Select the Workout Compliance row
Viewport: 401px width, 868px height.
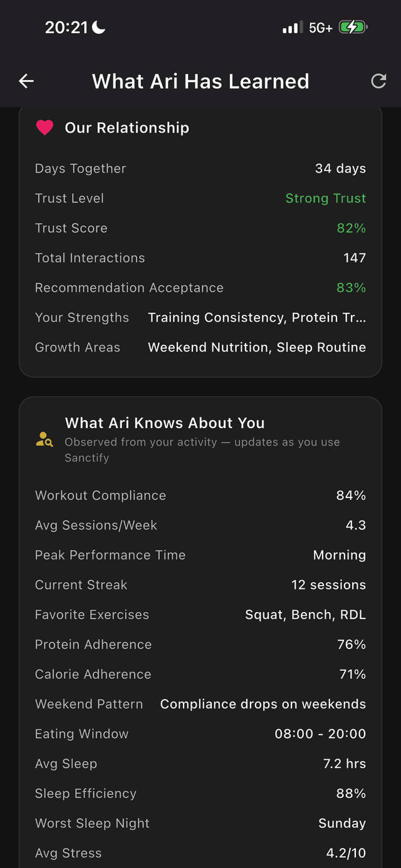[200, 496]
